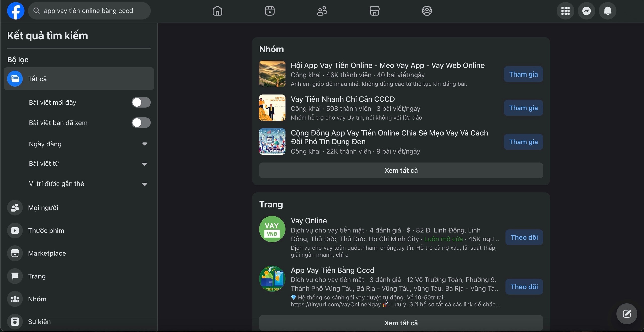The image size is (644, 332).
Task: Click the Mọi người people icon
Action: 15,208
